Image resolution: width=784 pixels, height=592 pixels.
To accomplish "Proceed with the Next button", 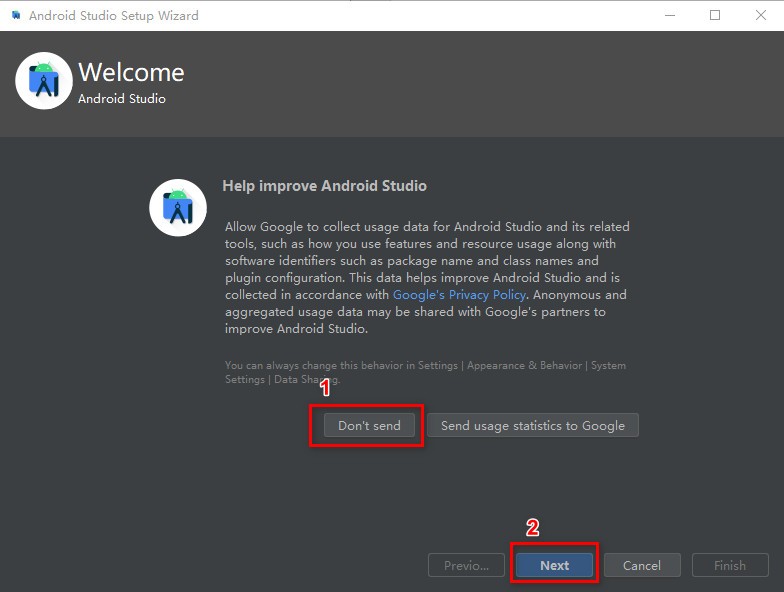I will [x=554, y=565].
